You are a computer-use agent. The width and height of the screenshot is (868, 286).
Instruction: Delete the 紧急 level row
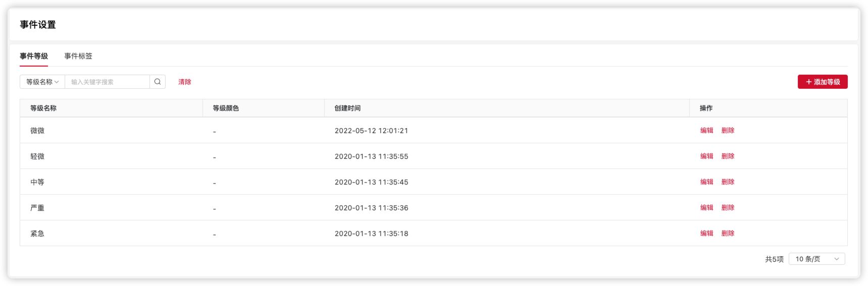pos(728,234)
